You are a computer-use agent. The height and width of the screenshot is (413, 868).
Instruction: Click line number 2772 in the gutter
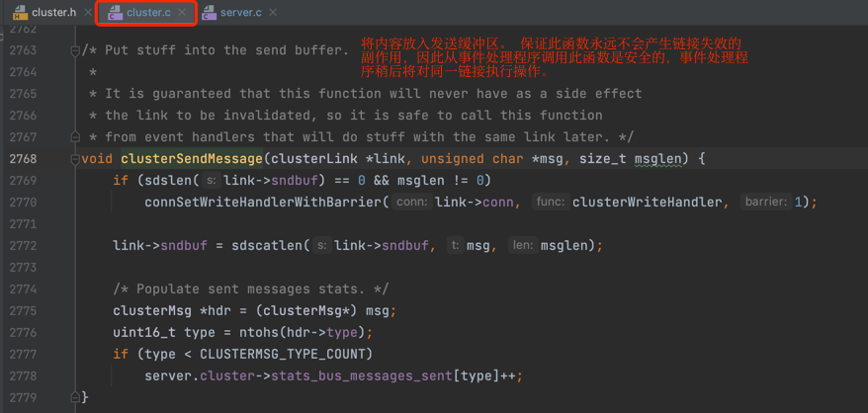tap(23, 246)
